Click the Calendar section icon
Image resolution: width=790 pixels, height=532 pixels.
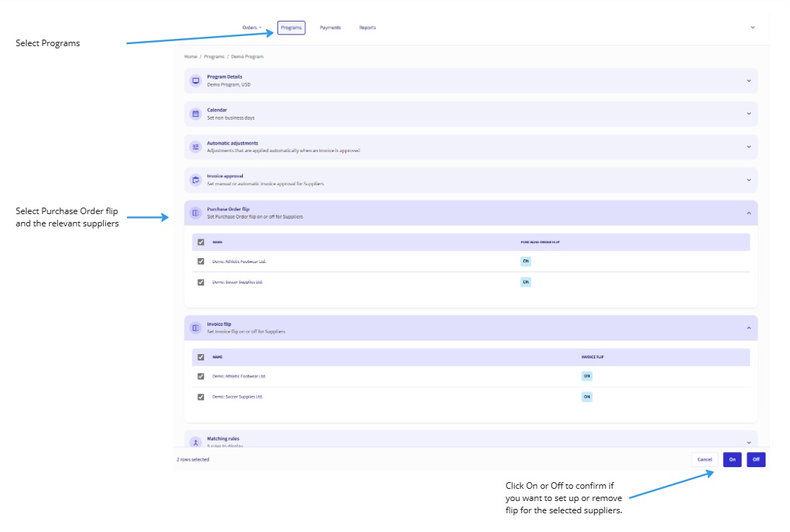195,114
